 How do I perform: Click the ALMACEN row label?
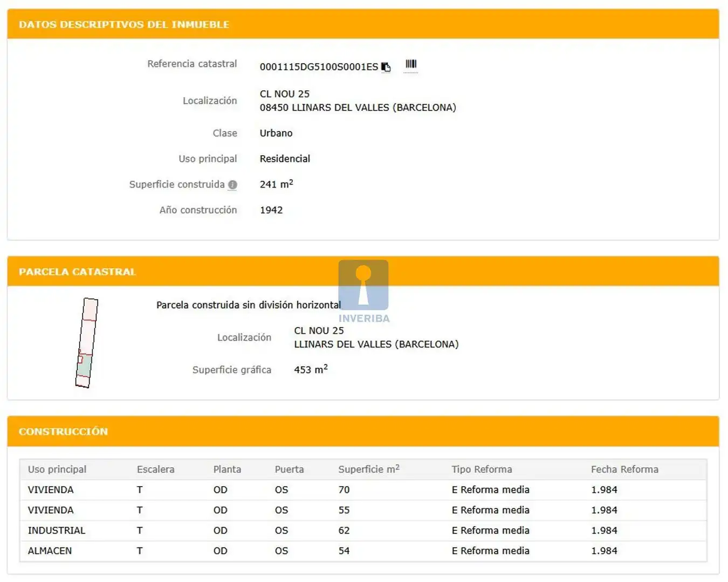pos(50,551)
